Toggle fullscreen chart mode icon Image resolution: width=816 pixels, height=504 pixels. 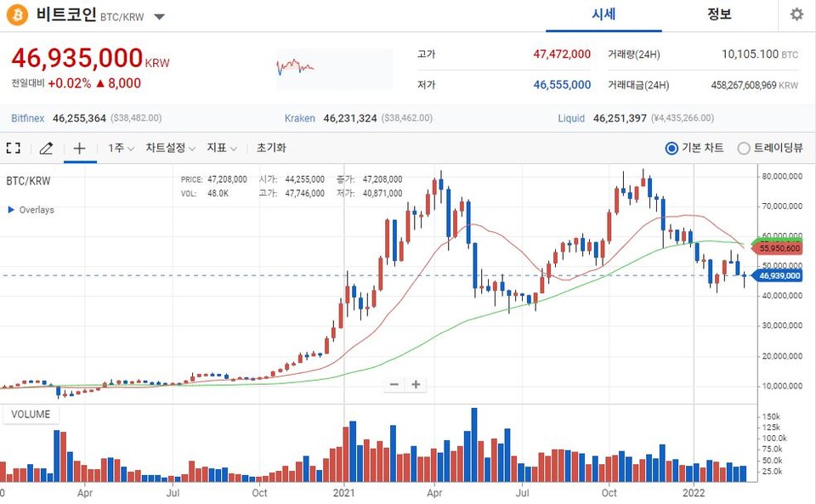point(14,148)
